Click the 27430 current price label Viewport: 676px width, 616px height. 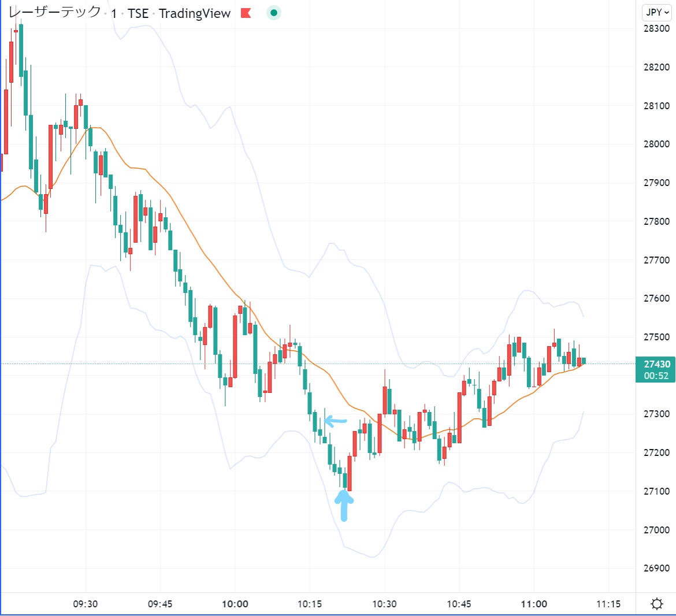657,364
